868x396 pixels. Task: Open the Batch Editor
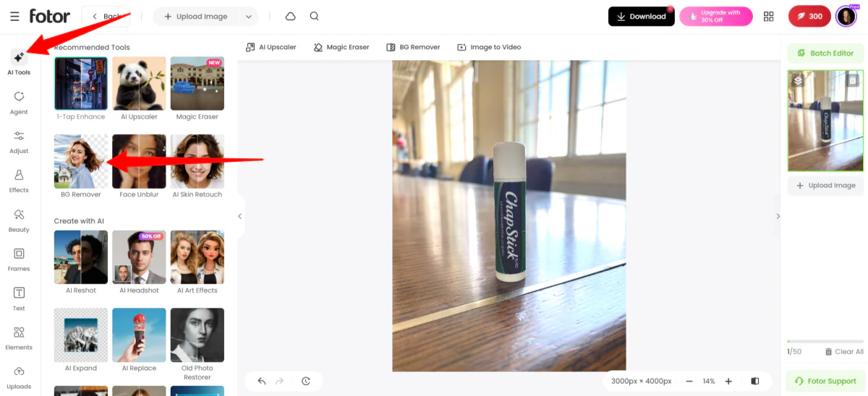pos(825,53)
